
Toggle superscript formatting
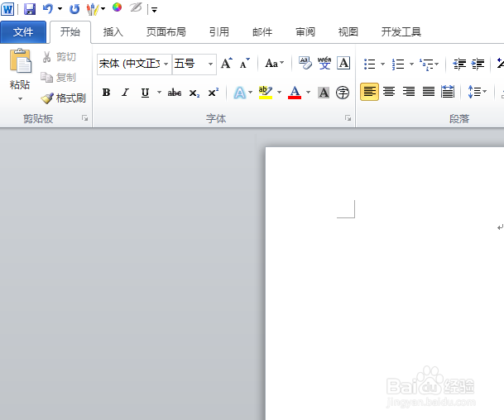tap(214, 93)
